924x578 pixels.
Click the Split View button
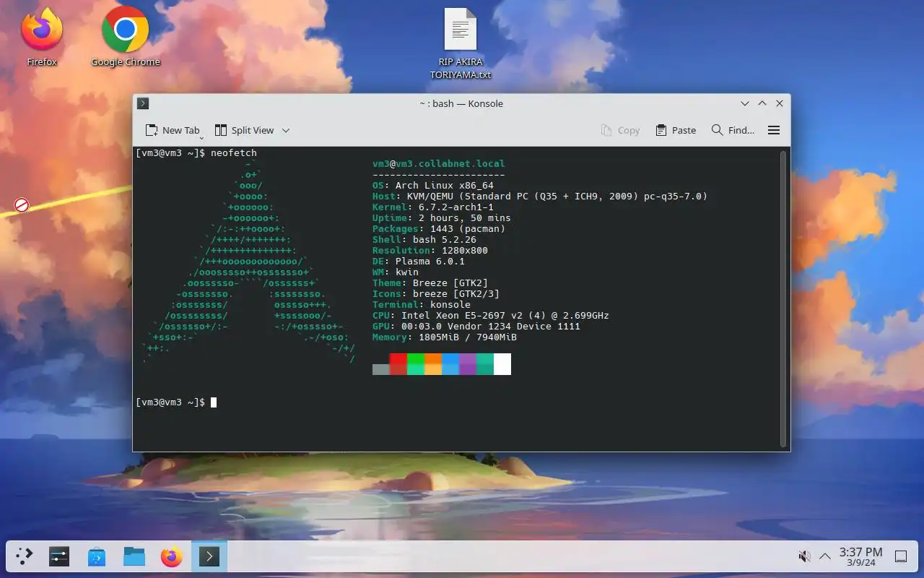coord(245,130)
